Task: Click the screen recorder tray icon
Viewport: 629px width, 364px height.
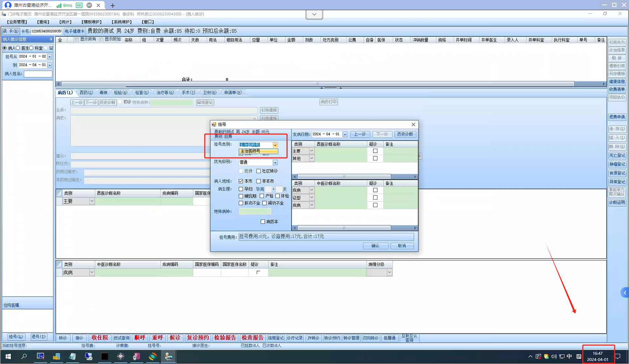Action: 538,357
